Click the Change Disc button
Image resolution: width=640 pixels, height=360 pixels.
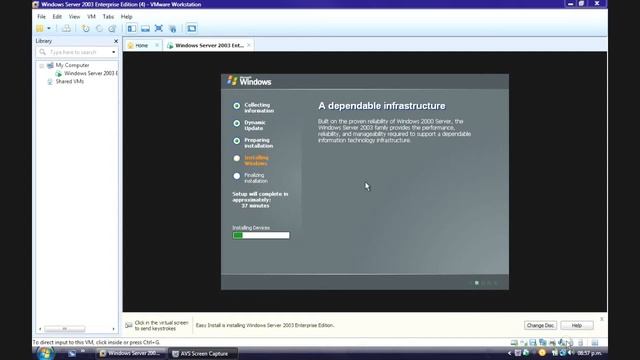[540, 325]
